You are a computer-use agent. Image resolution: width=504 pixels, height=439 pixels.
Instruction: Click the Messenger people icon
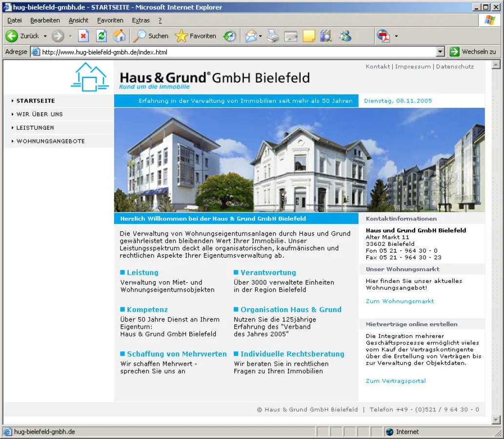(x=345, y=36)
